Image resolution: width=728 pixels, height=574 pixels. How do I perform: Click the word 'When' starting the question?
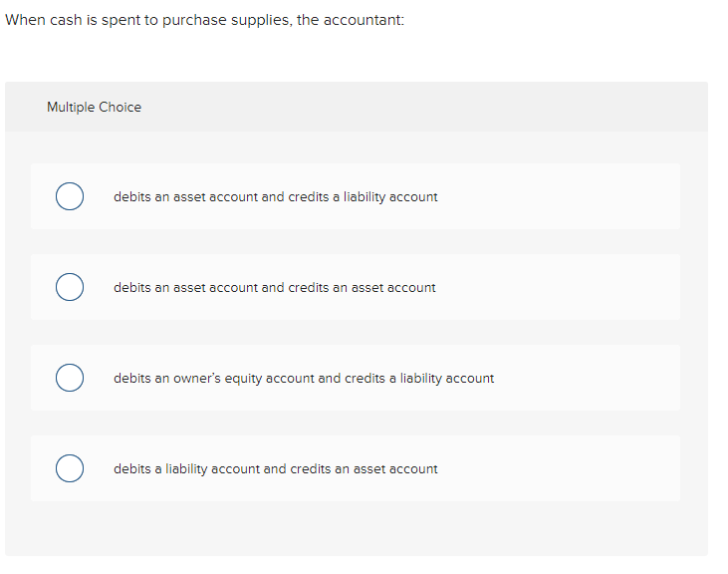(25, 20)
